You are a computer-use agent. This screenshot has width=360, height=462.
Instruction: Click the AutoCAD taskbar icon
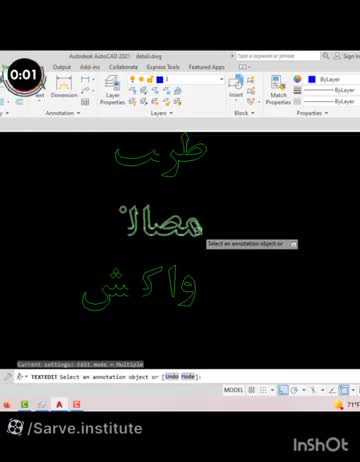click(x=59, y=404)
